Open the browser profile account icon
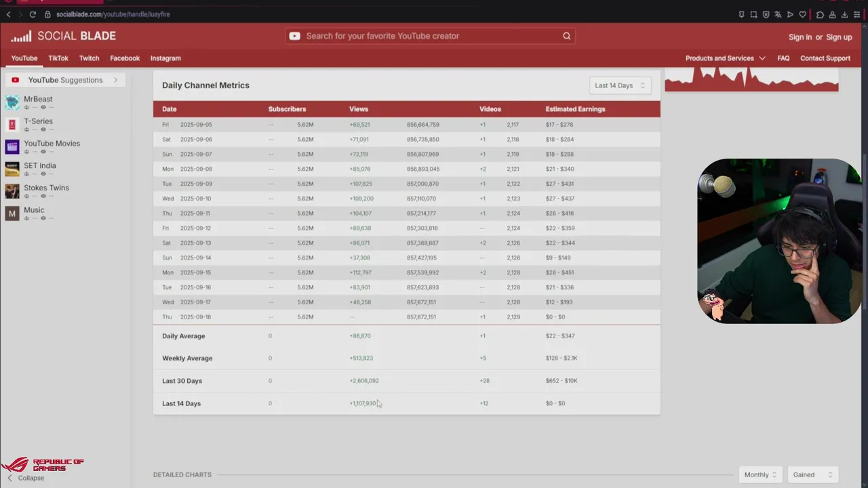868x488 pixels. [832, 14]
